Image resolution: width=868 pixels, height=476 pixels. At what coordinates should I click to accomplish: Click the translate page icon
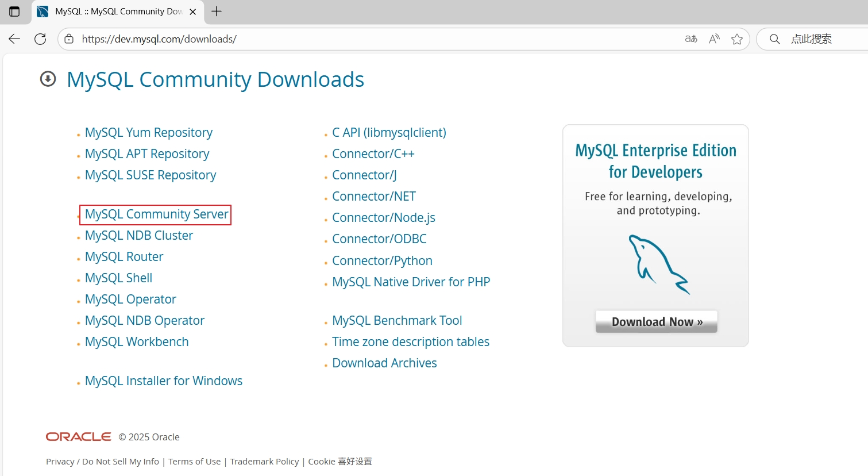pyautogui.click(x=691, y=39)
